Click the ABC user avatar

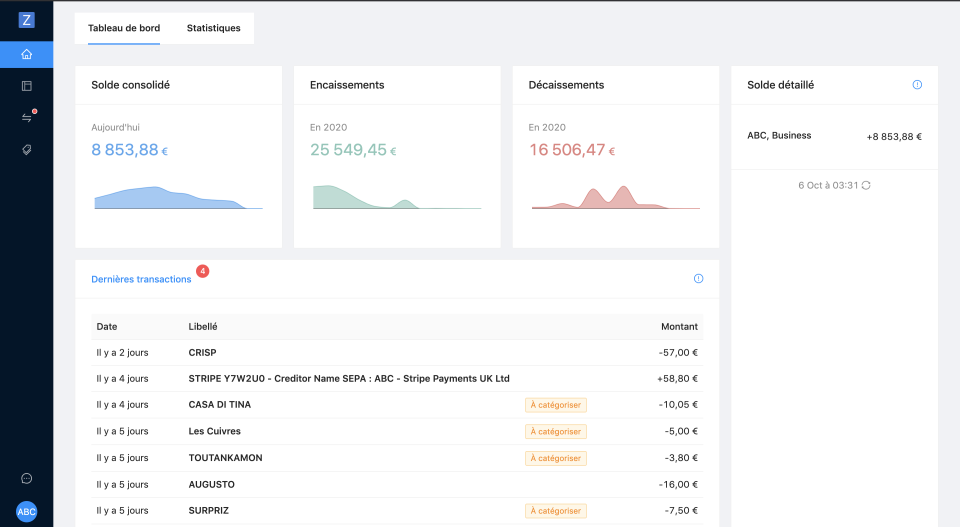point(27,511)
